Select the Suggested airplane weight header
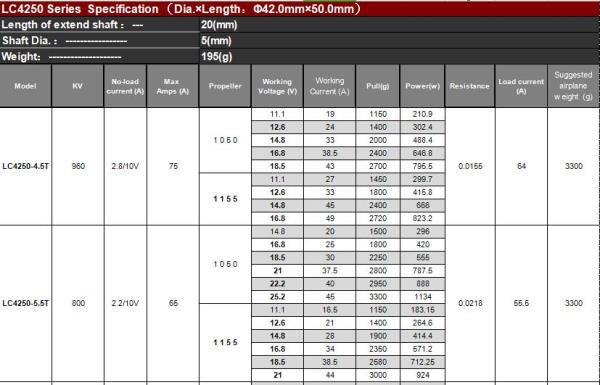Viewport: 600px width, 385px height. click(573, 86)
